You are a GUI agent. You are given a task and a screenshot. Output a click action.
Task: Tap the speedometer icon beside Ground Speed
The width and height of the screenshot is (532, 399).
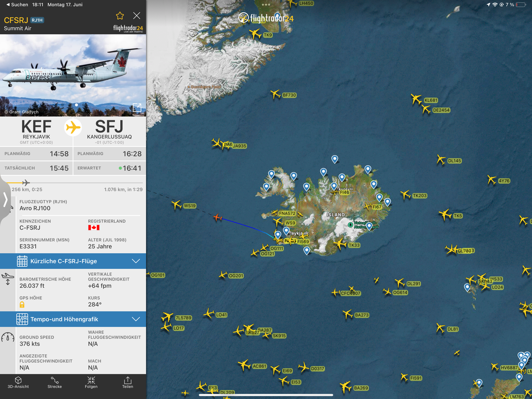pyautogui.click(x=8, y=337)
